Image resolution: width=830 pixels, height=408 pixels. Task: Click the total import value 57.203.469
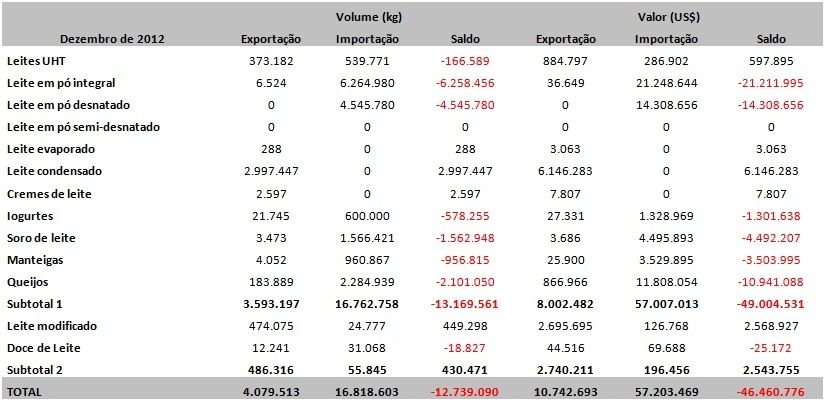667,393
